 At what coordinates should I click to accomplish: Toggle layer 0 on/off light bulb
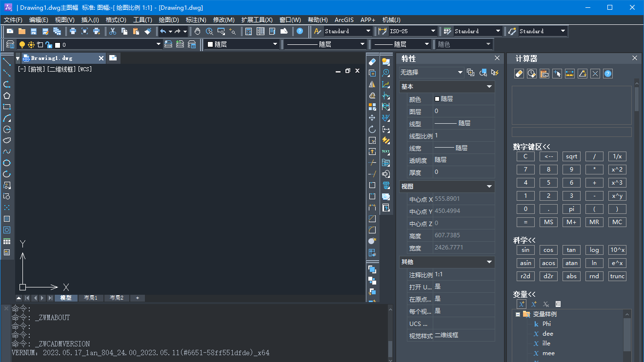point(22,45)
